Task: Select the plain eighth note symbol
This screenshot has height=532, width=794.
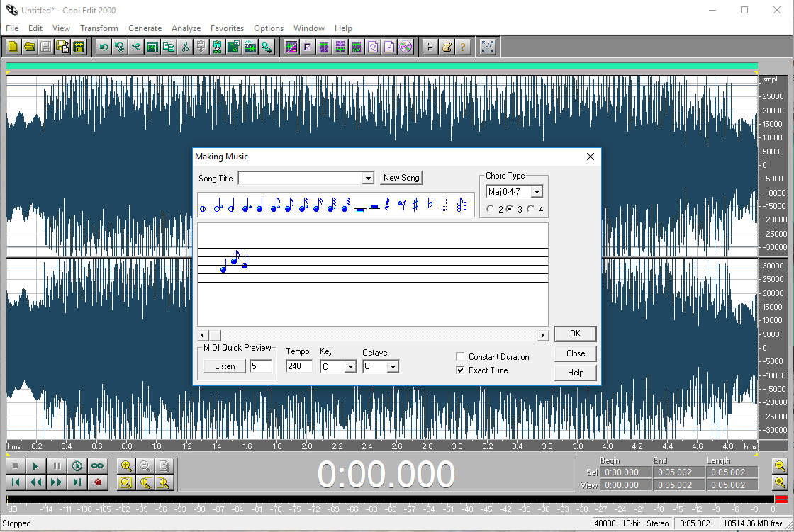Action: coord(289,205)
